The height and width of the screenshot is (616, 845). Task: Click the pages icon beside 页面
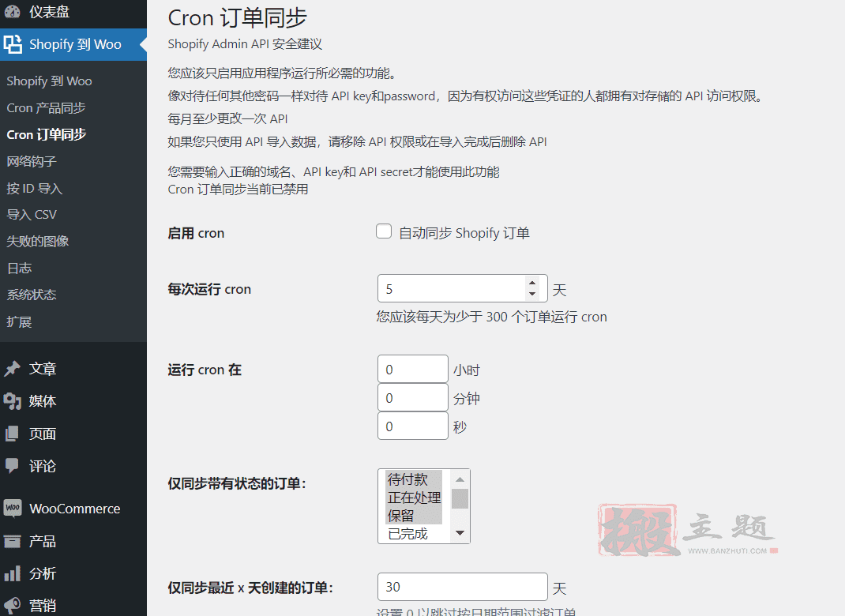click(x=12, y=434)
